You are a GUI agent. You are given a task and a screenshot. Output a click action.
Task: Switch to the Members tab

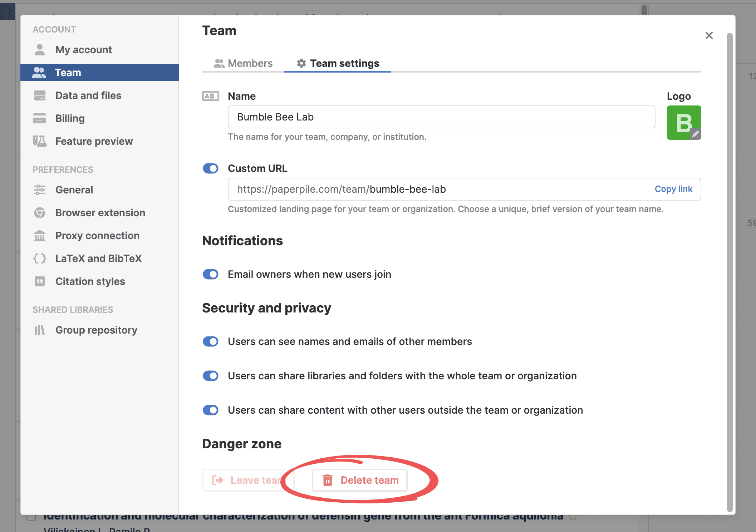243,63
